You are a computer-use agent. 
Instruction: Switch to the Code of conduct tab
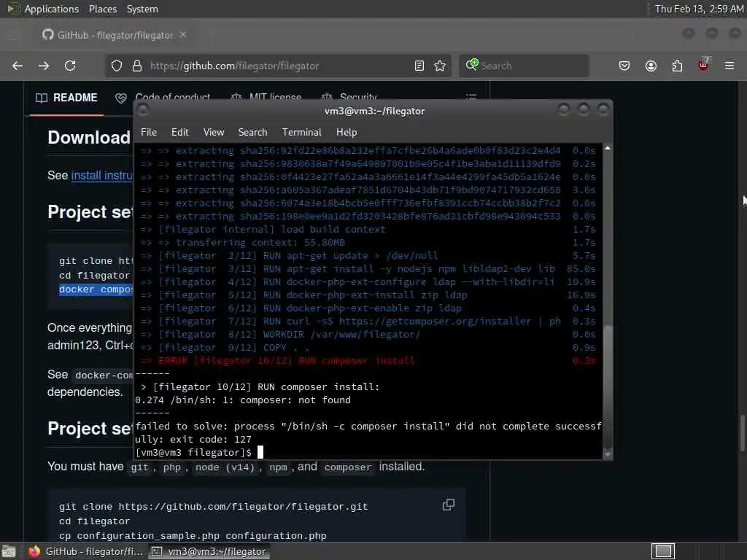(x=163, y=97)
